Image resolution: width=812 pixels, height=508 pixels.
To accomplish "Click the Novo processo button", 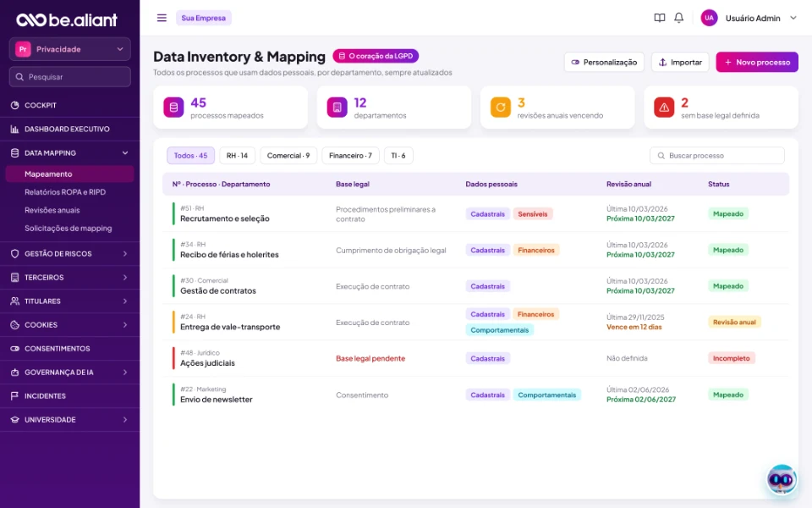I will (757, 62).
